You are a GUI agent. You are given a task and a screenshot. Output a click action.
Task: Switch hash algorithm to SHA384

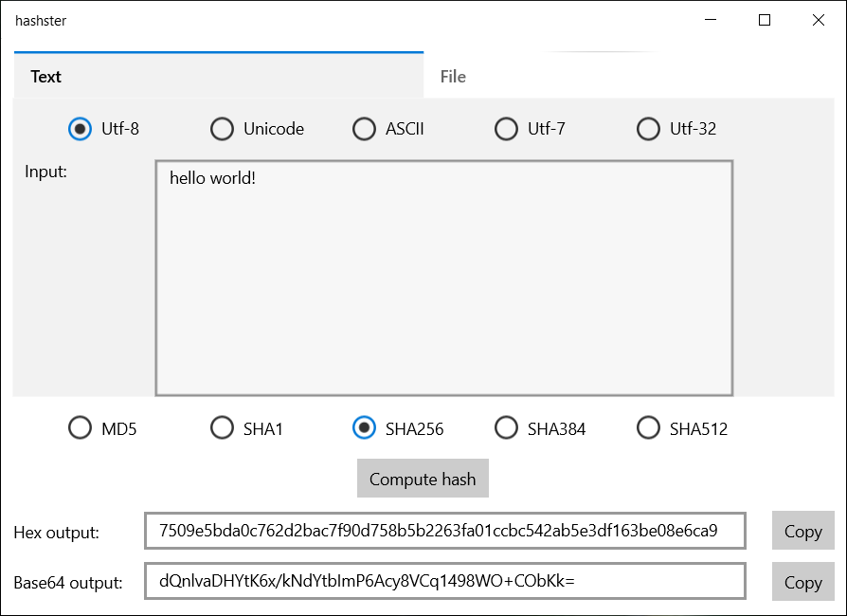[x=507, y=428]
